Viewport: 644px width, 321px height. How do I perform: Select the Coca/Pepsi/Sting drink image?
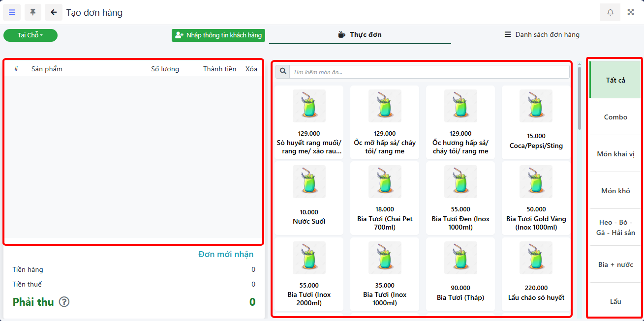[536, 106]
